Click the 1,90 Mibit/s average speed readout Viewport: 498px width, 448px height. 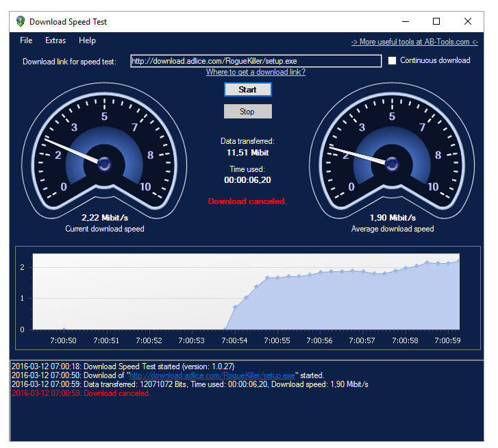click(x=393, y=218)
